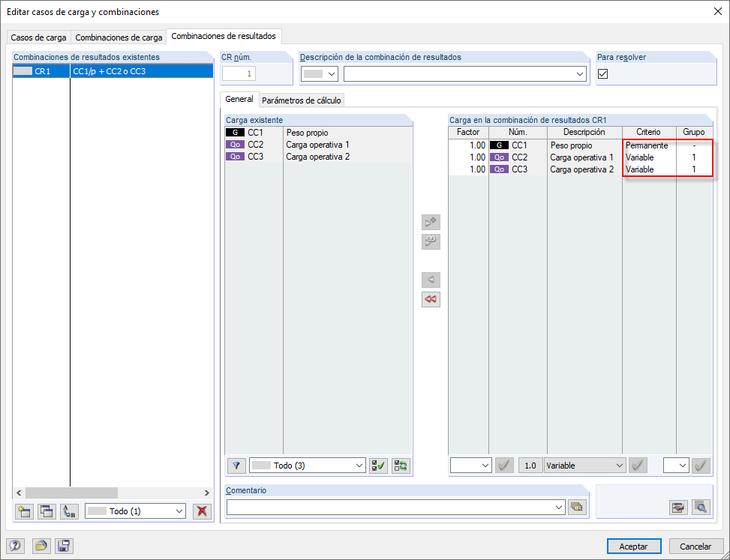Copy the selected result combination
Viewport: 730px width, 560px height.
tap(46, 511)
